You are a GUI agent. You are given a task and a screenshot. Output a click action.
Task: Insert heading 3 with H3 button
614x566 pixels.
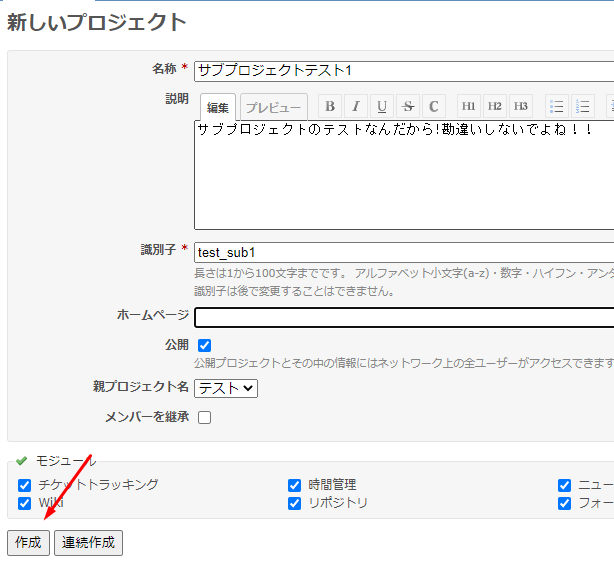pos(520,106)
